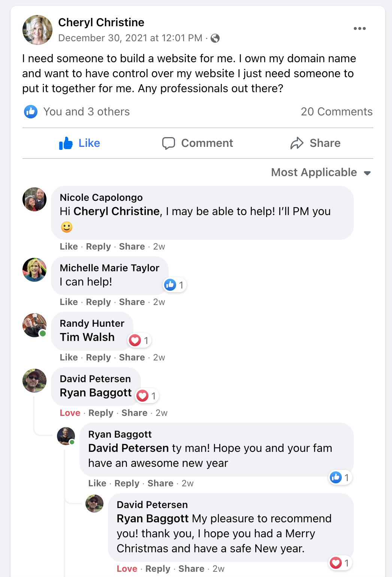Open Cheryl Christine's profile name link
The height and width of the screenshot is (577, 392).
[101, 22]
